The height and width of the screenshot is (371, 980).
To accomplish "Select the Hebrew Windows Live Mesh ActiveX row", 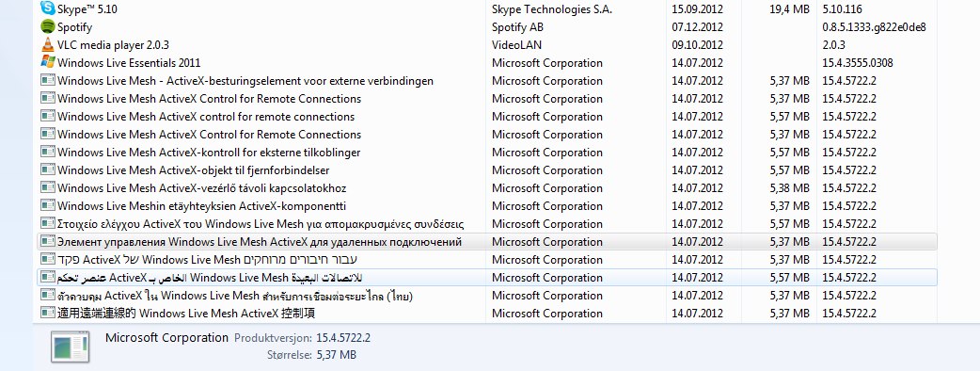I will tap(487, 260).
